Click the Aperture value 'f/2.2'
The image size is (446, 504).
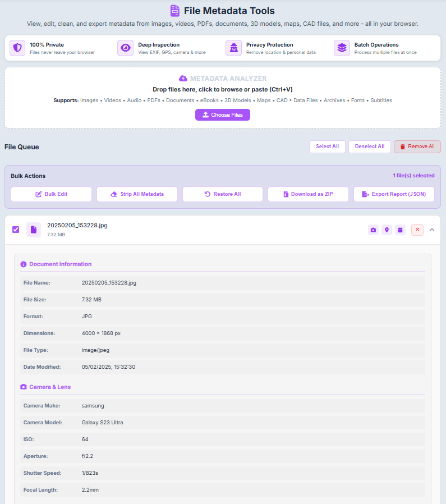[x=88, y=456]
